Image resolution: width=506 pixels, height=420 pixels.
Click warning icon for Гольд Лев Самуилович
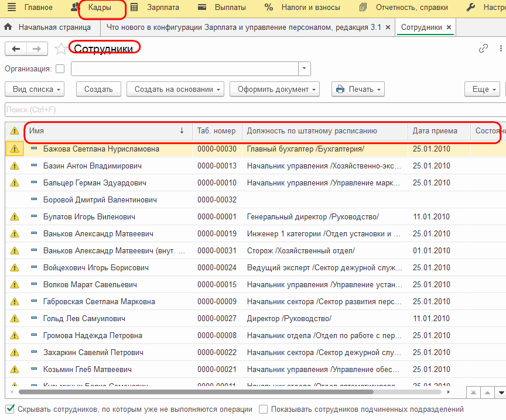coord(15,318)
